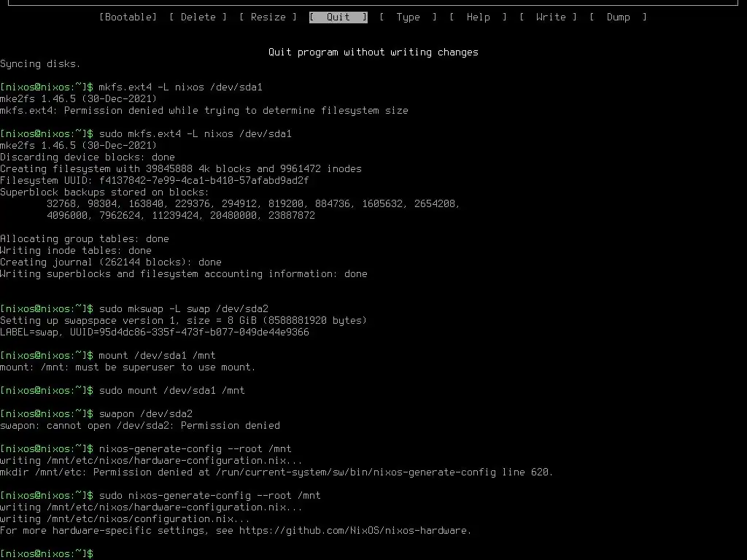
Task: Click 'writing /mnt/etc/nixos/configuration.nix...' line
Action: click(125, 519)
